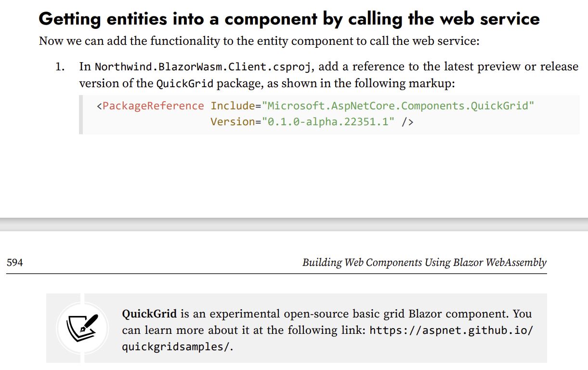
Task: Click the sentence 'Now we can add the functionality'
Action: click(259, 41)
